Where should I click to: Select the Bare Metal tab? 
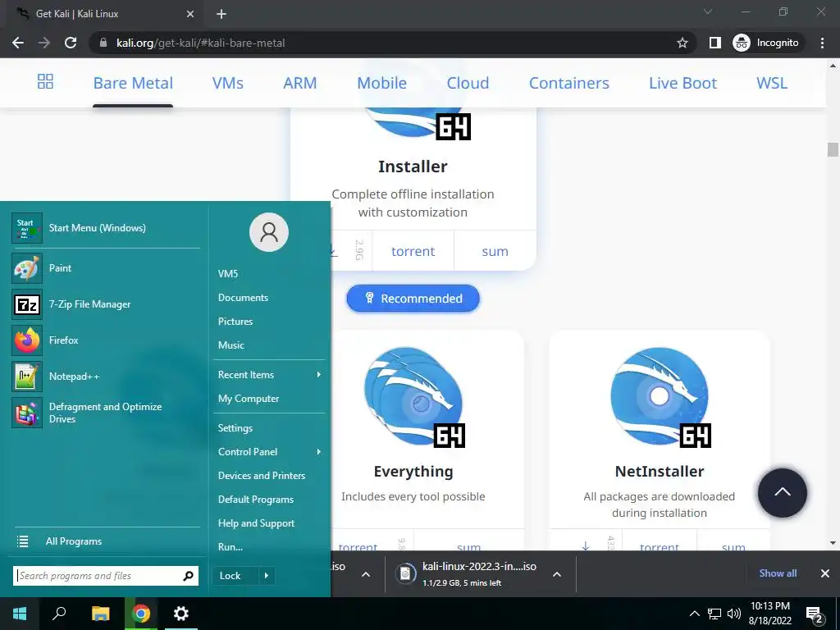(133, 83)
